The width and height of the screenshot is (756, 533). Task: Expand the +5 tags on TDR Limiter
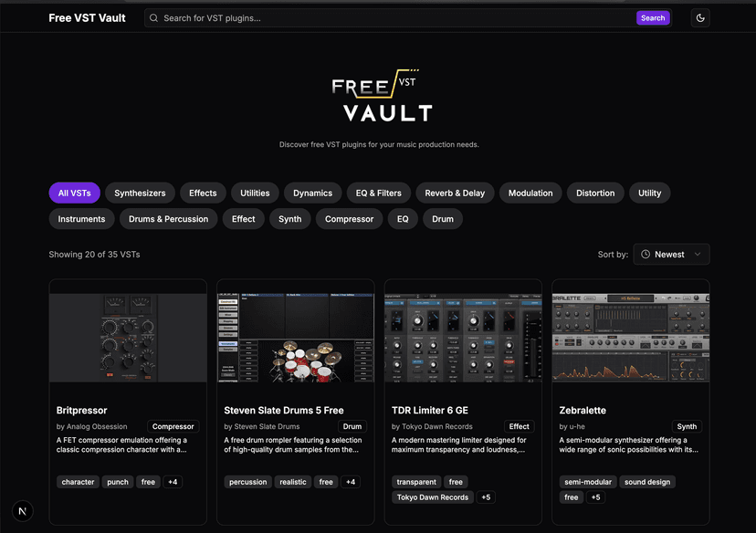click(x=486, y=497)
